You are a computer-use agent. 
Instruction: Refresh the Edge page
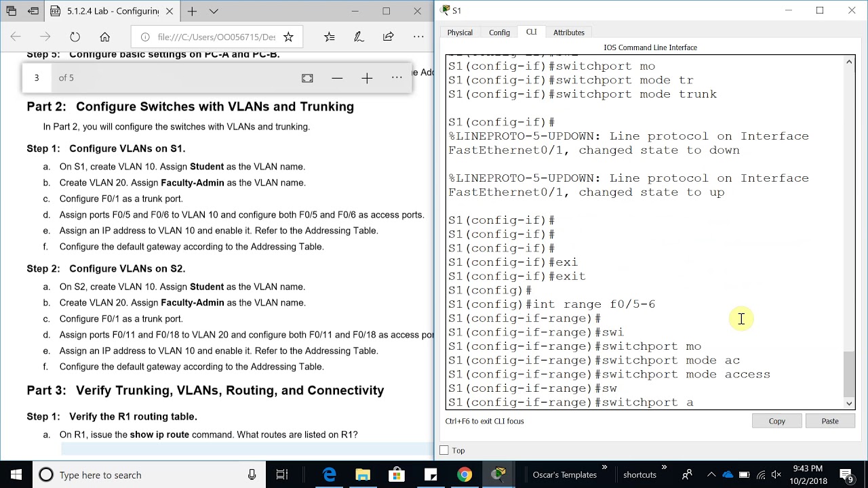pyautogui.click(x=75, y=37)
